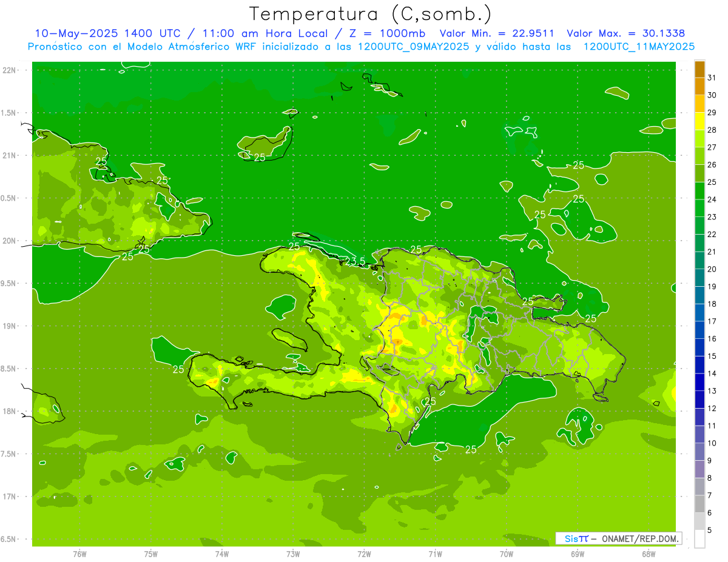Viewport: 728px width, 562px height.
Task: Click the "10-May-2025 1400 UTC" timestamp
Action: 107,33
